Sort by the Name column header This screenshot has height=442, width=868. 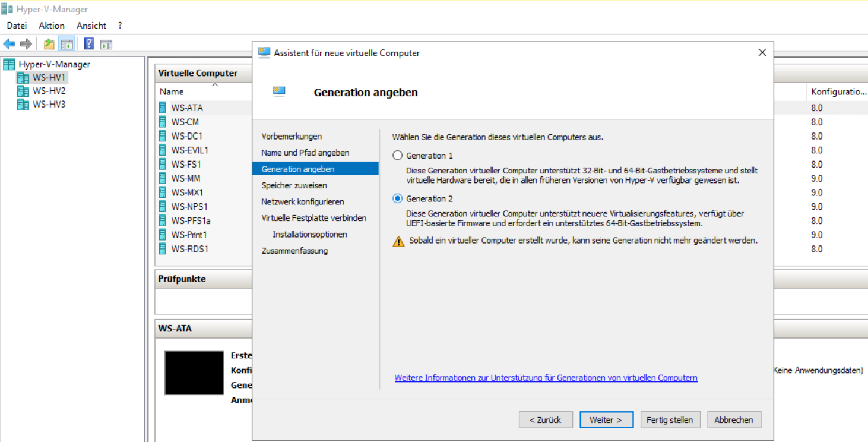click(172, 91)
